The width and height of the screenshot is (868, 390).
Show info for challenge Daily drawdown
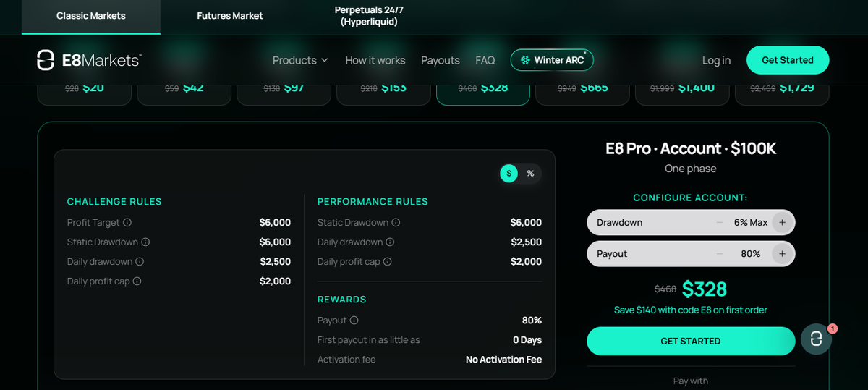point(140,262)
